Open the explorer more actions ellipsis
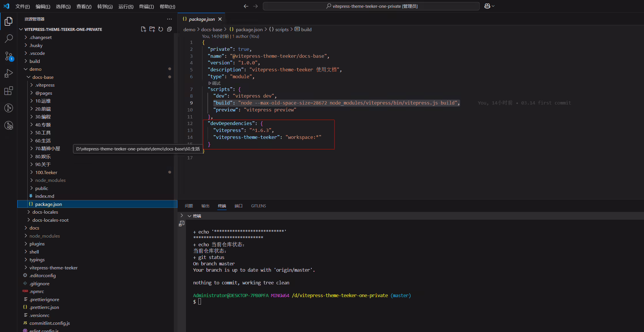Viewport: 644px width, 332px height. (x=170, y=19)
